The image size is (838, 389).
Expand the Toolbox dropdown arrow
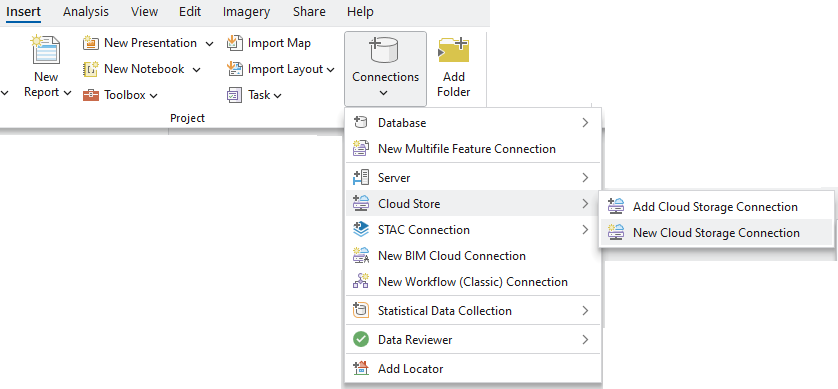[153, 96]
